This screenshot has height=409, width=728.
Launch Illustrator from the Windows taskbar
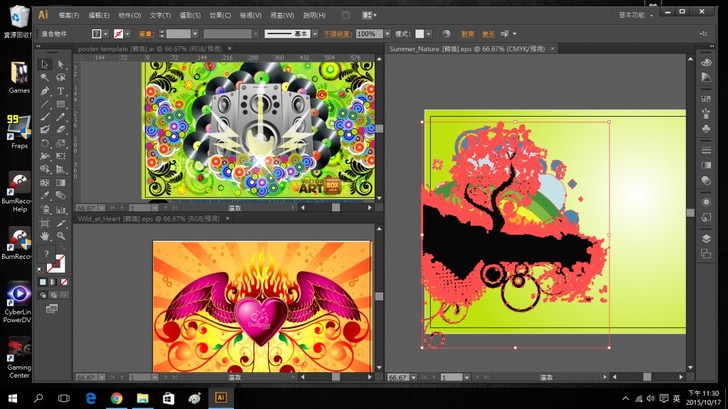coord(220,398)
